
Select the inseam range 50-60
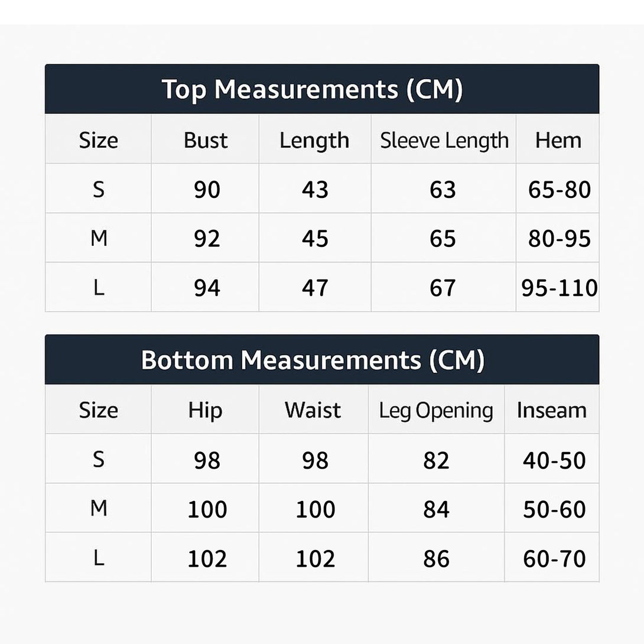point(554,509)
